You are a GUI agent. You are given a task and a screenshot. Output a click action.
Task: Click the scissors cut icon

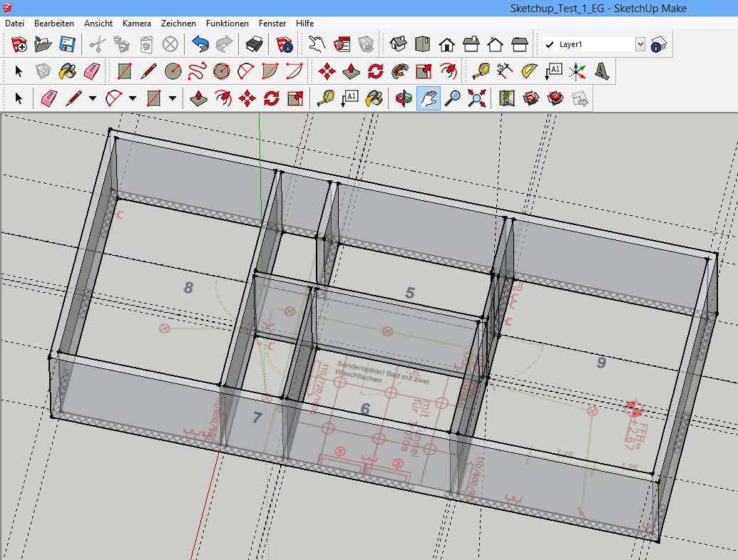(x=98, y=44)
